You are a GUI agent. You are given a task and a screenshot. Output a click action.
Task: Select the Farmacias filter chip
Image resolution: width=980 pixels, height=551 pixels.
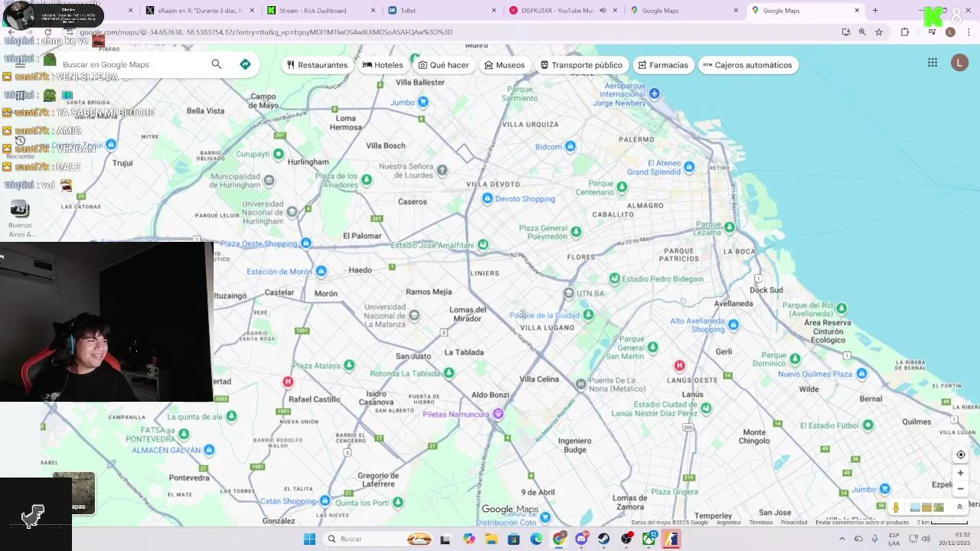pos(663,65)
